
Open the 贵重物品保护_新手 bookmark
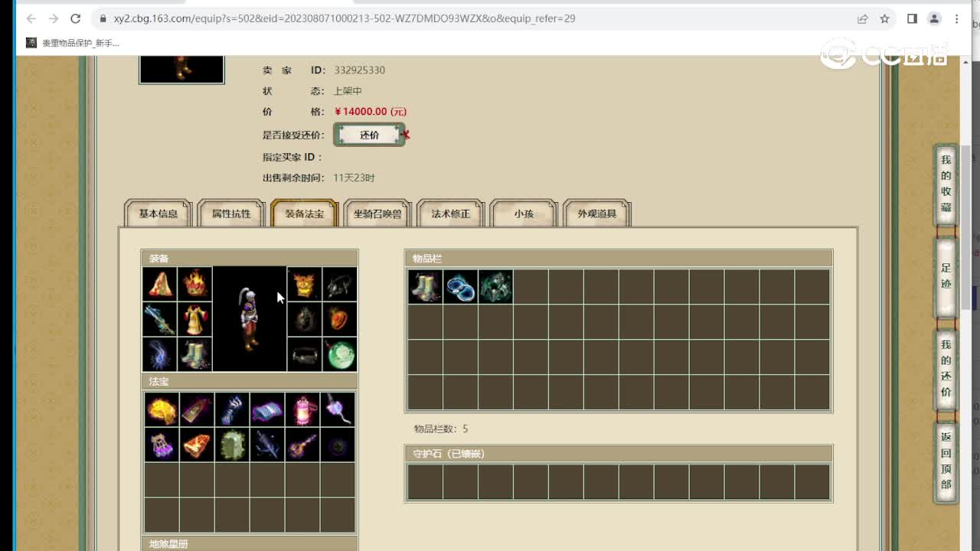point(73,43)
